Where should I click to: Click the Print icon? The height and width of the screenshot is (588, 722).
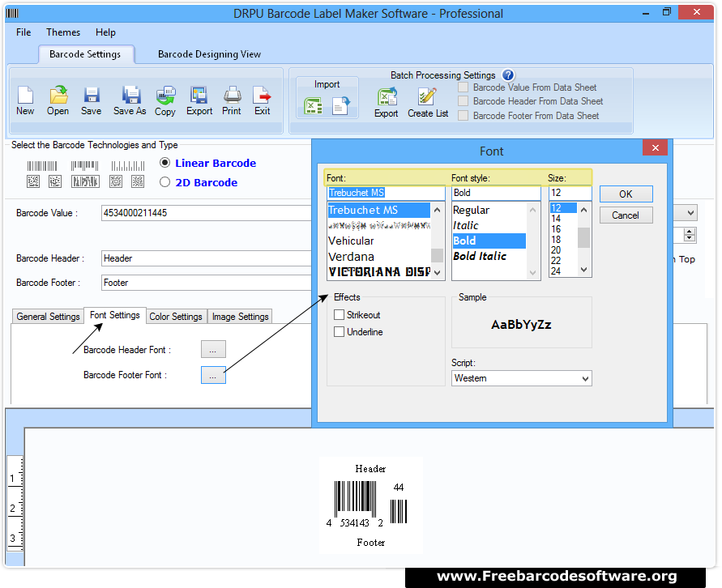[x=232, y=96]
